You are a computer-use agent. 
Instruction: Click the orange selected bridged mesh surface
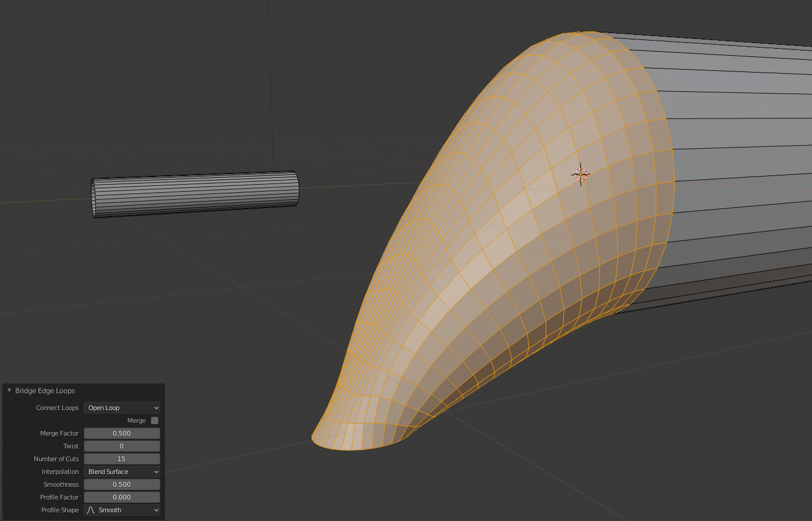pyautogui.click(x=523, y=232)
